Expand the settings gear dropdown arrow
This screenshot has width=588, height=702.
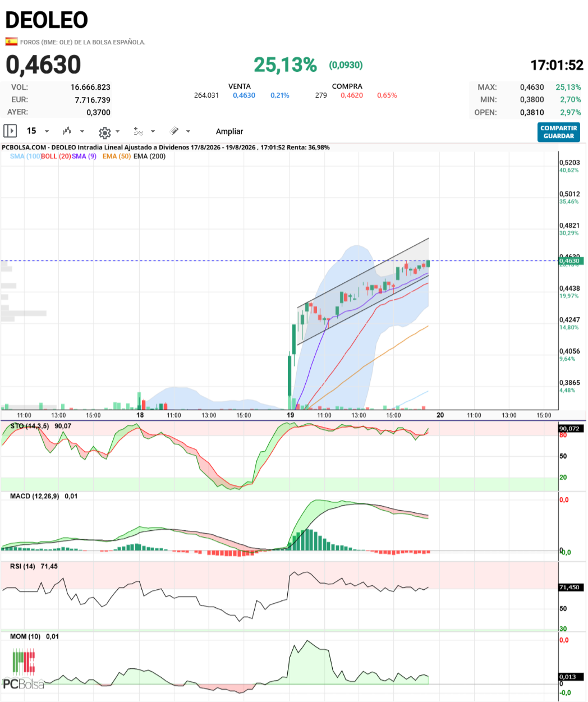(117, 131)
